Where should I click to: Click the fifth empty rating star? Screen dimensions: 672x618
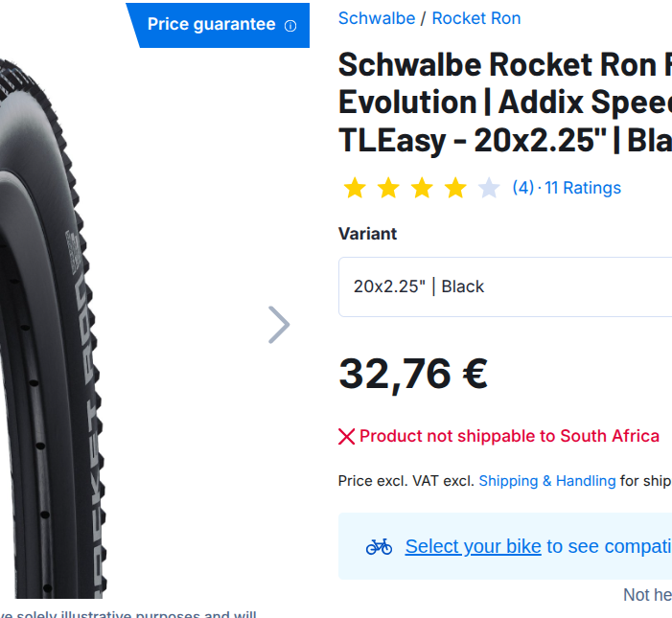489,188
